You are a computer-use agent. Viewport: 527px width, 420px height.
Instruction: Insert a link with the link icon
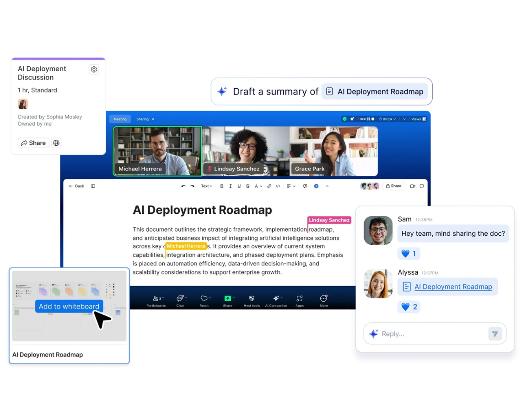269,186
